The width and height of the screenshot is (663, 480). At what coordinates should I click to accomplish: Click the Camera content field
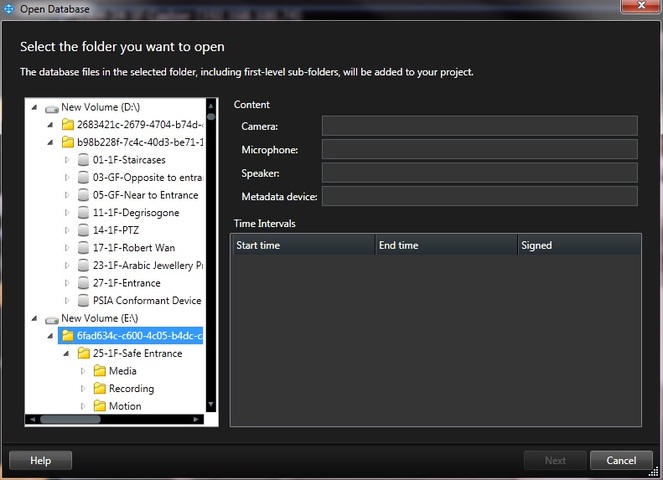pos(479,126)
